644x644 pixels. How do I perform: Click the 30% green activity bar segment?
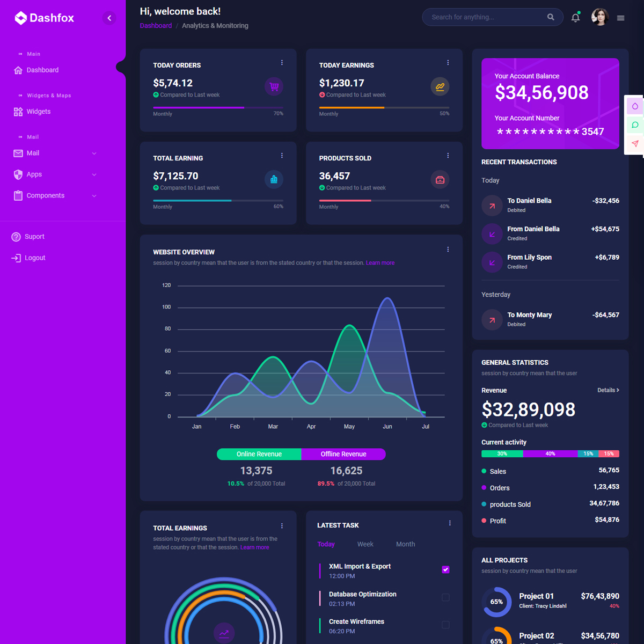pos(502,454)
